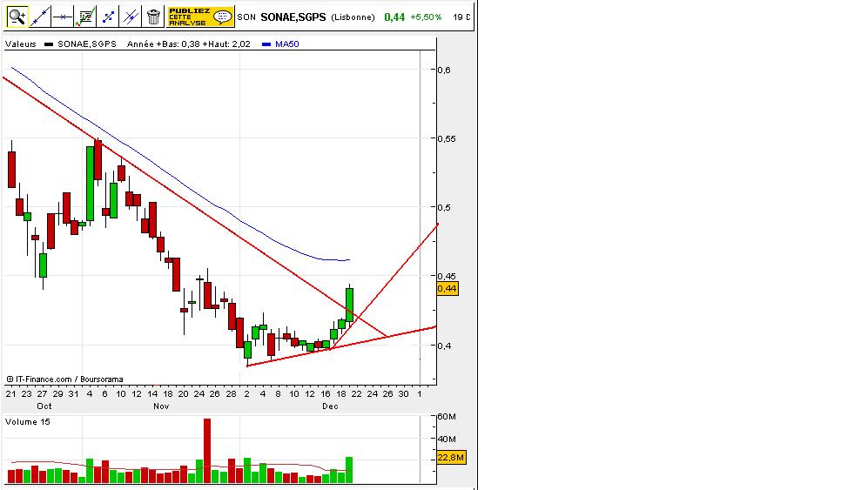Click the 0,4 price axis label

444,346
